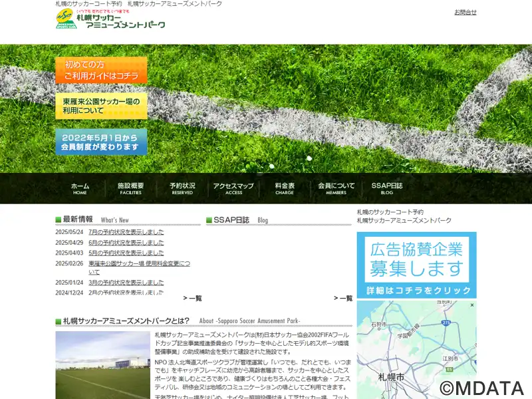Click route 275 marker on the map

coord(446,323)
